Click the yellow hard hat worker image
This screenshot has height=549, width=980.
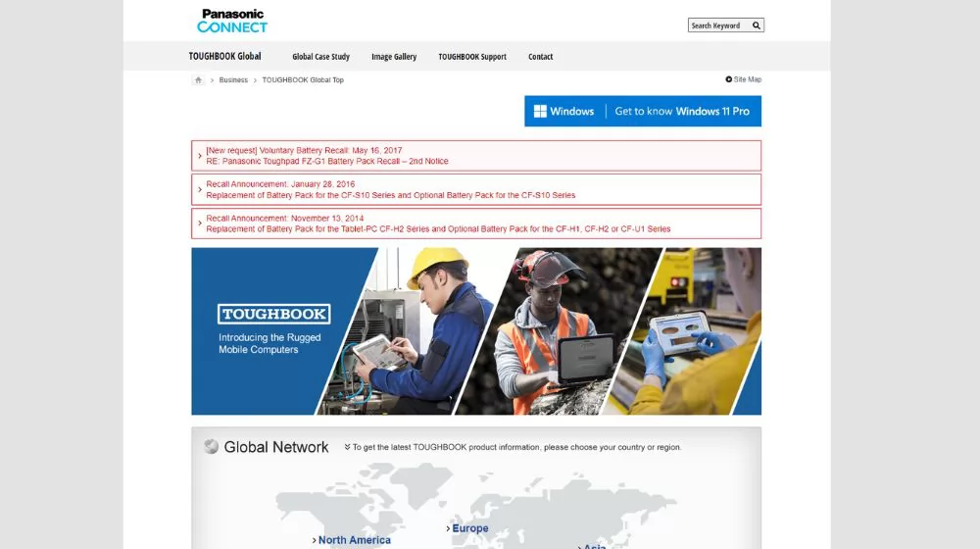tap(416, 331)
